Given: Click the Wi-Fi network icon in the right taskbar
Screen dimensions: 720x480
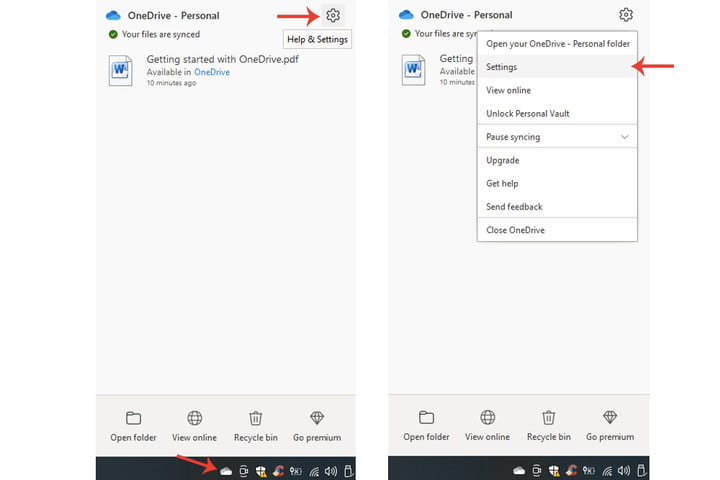Looking at the screenshot, I should click(x=606, y=470).
